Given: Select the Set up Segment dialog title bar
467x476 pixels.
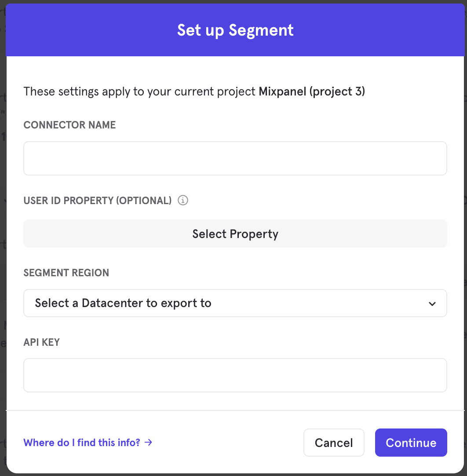Looking at the screenshot, I should pos(235,30).
